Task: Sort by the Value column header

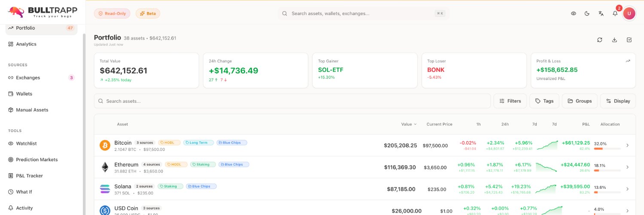Action: click(409, 124)
